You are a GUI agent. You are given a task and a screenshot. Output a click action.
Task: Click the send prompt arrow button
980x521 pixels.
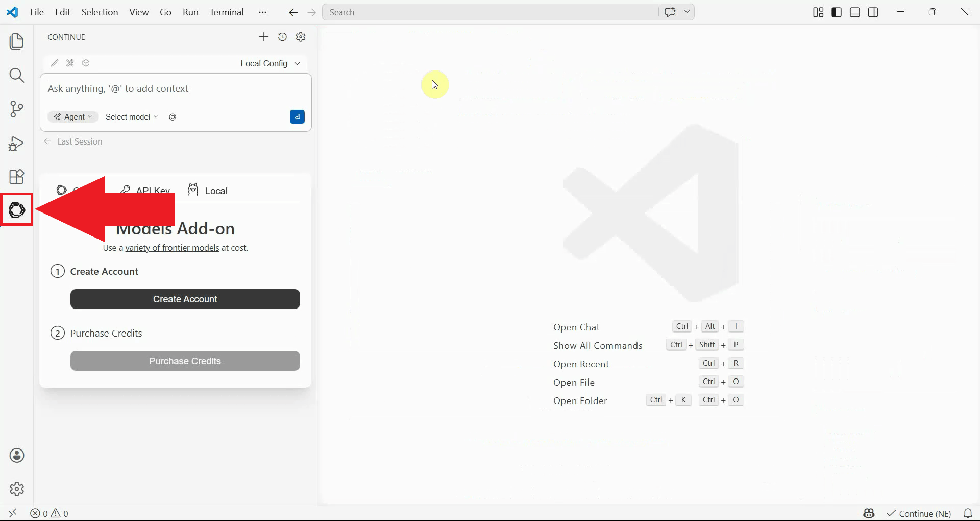coord(298,116)
